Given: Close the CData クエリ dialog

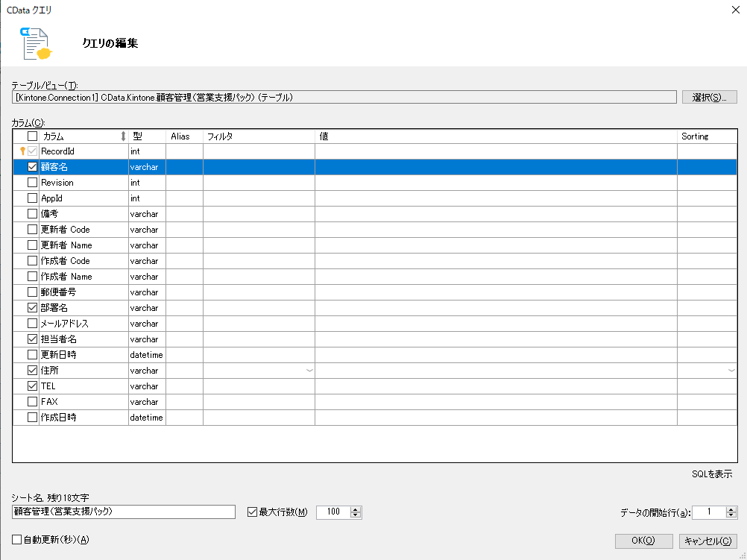Looking at the screenshot, I should 736,10.
